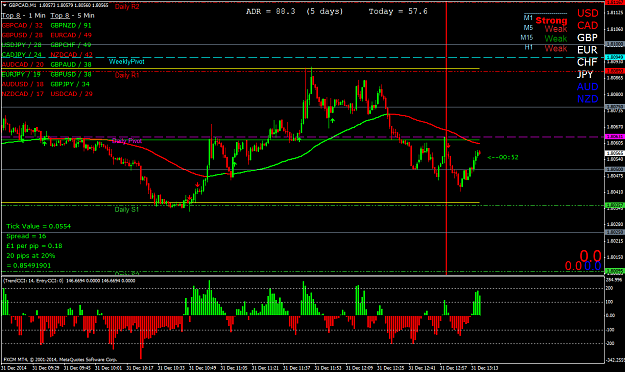Select CHF in the currency strength list

tap(587, 62)
